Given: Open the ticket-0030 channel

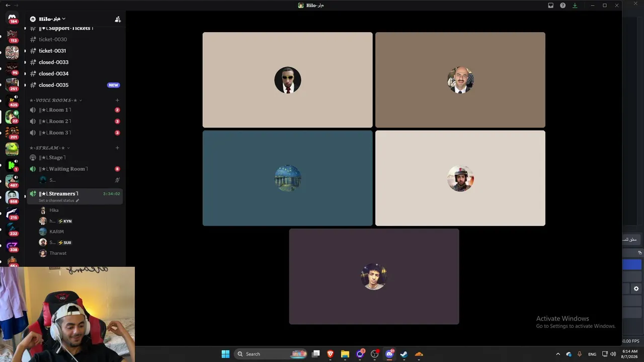Looking at the screenshot, I should 75,39.
